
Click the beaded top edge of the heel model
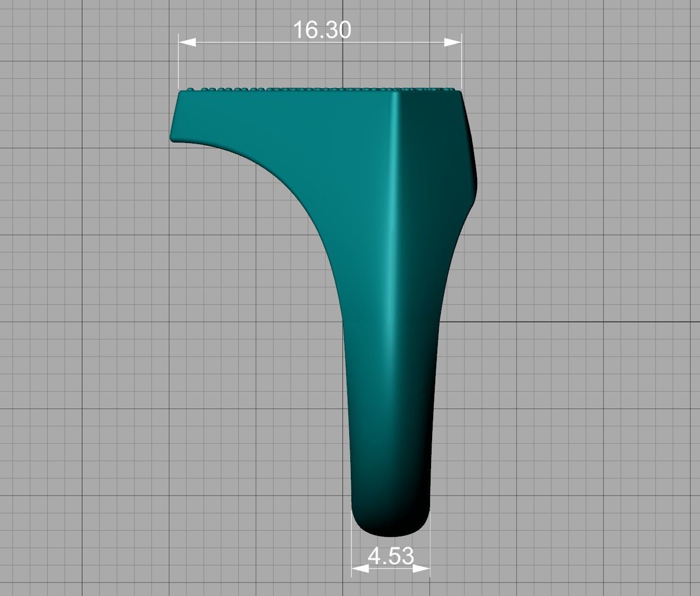320,89
